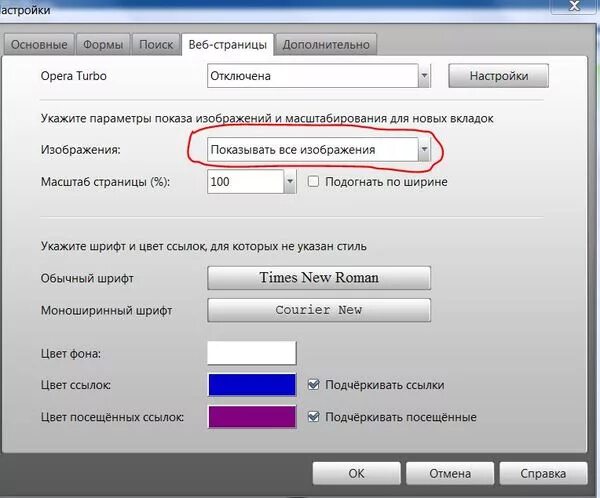
Task: Expand the Opera Turbo dropdown arrow
Action: [x=424, y=76]
